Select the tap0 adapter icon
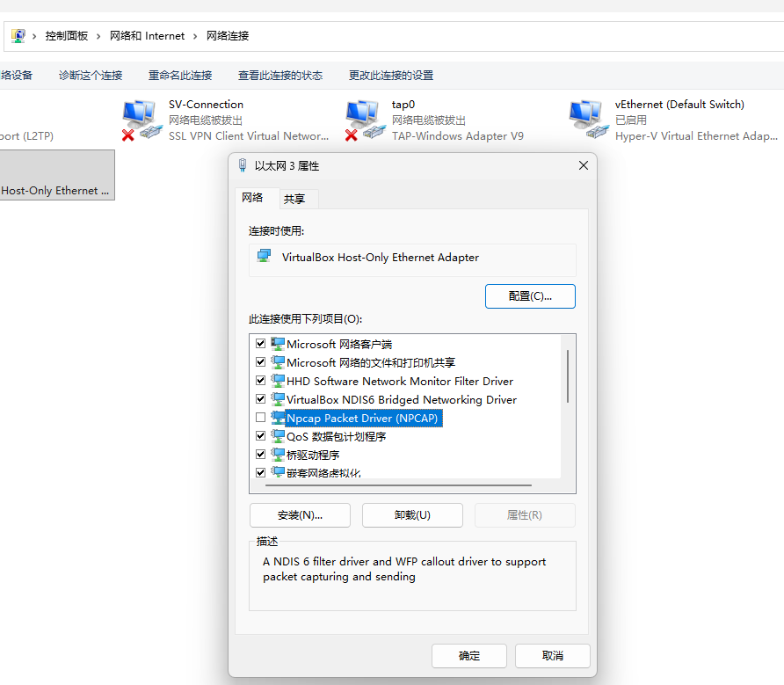The height and width of the screenshot is (685, 784). pyautogui.click(x=363, y=120)
